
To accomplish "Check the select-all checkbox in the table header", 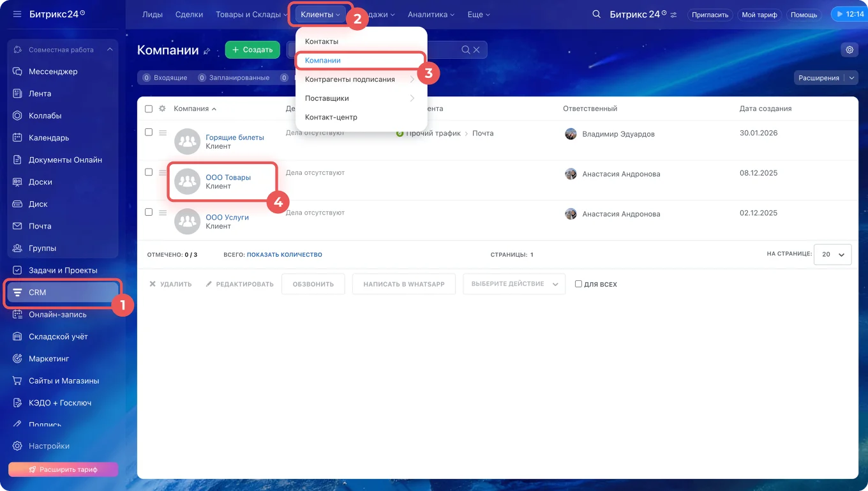I will click(x=149, y=108).
